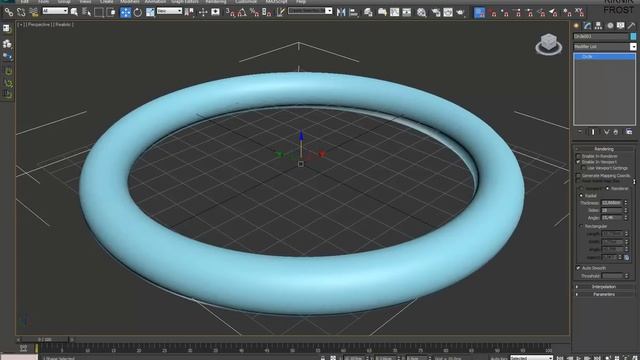Screen dimensions: 640x360
Task: Toggle the Percent Snap button
Action: (x=254, y=12)
